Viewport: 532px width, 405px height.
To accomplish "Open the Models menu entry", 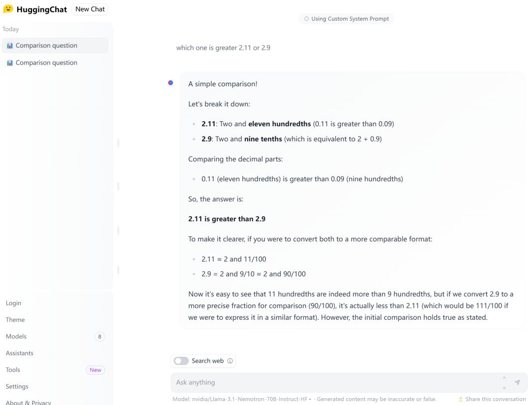I will (x=15, y=336).
